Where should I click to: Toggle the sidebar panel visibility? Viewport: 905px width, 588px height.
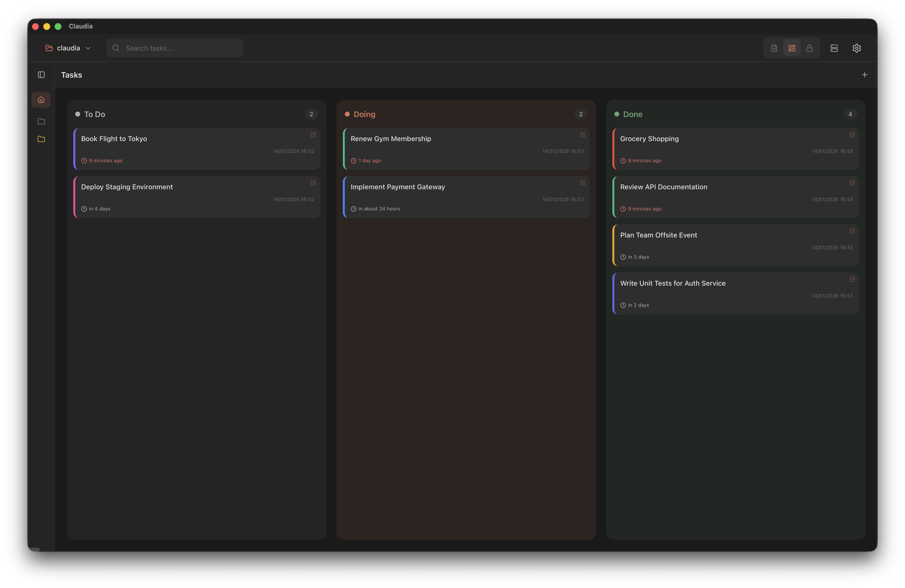click(x=41, y=74)
